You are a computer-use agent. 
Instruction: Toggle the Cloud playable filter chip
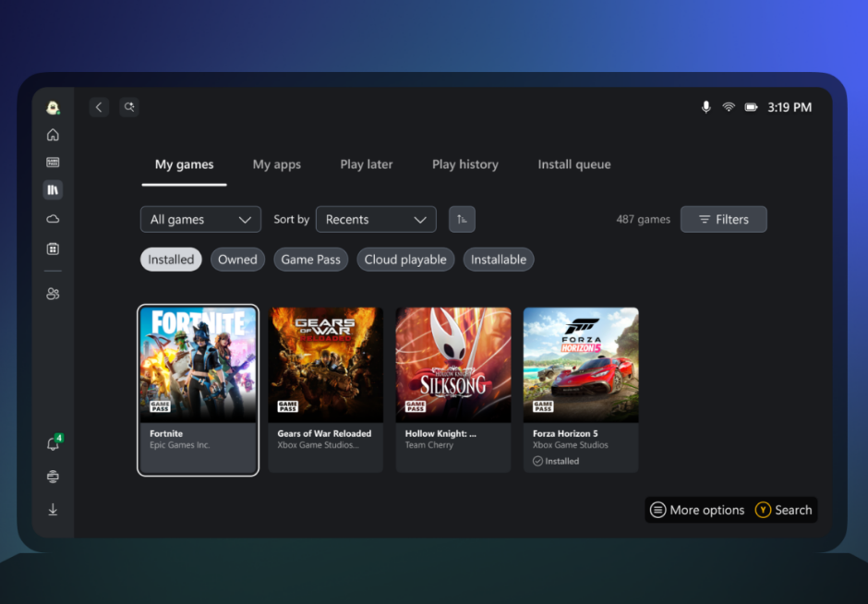405,260
